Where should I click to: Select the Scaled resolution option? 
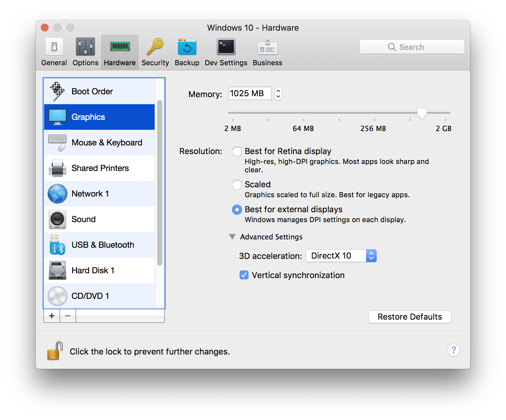tap(237, 185)
